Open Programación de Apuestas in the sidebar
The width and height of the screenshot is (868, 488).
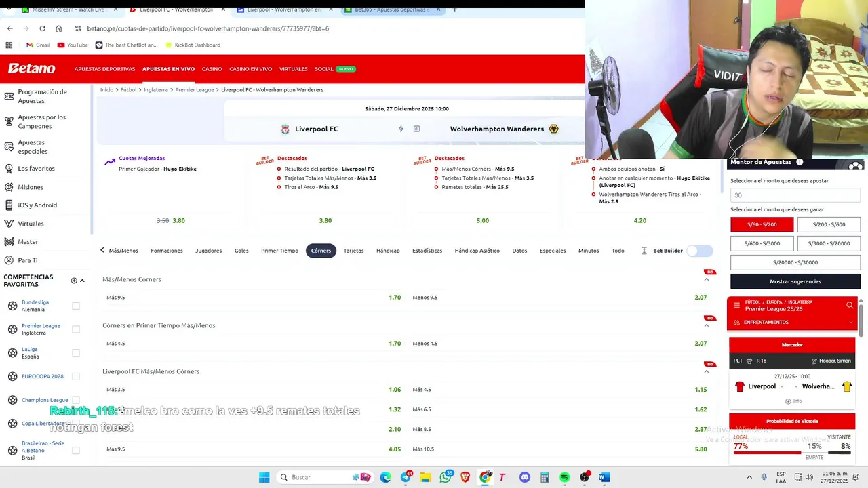coord(42,96)
